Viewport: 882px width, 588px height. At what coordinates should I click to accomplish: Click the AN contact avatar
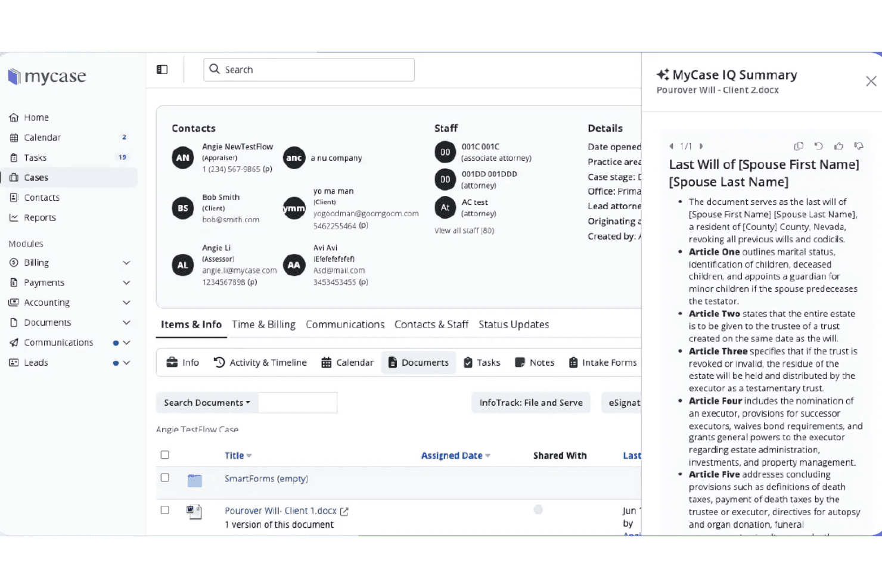click(x=183, y=158)
